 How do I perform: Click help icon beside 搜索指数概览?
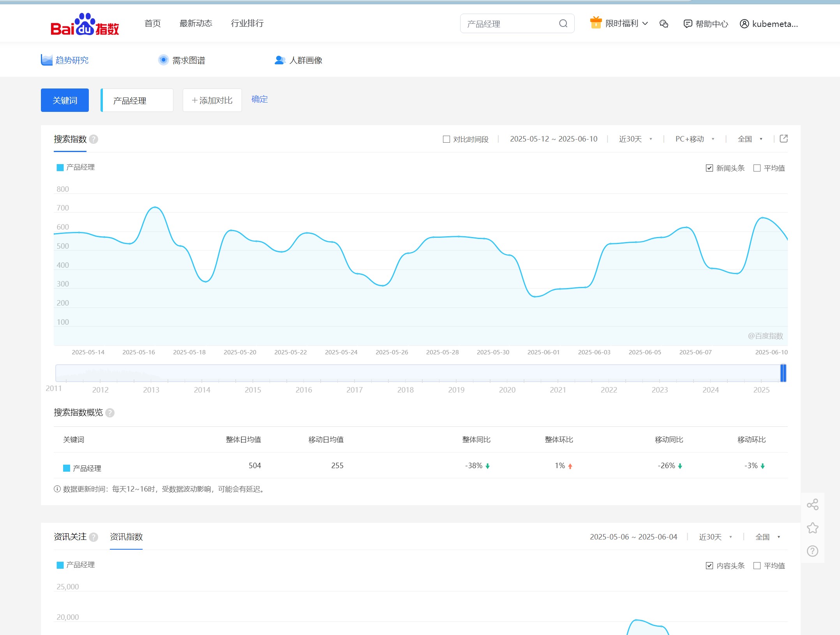click(110, 413)
